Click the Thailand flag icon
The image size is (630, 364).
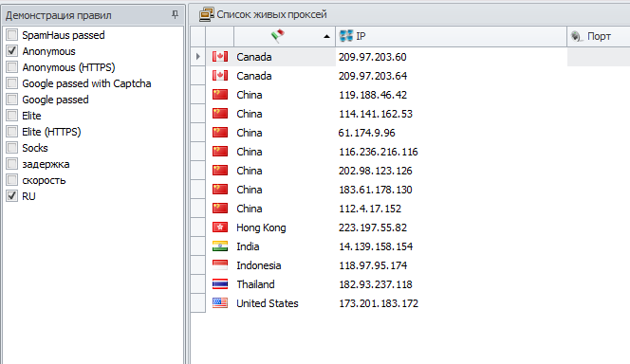(x=220, y=284)
